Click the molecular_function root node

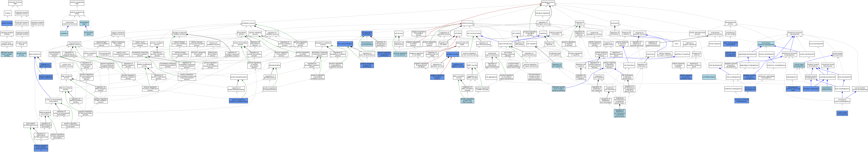(15, 3)
